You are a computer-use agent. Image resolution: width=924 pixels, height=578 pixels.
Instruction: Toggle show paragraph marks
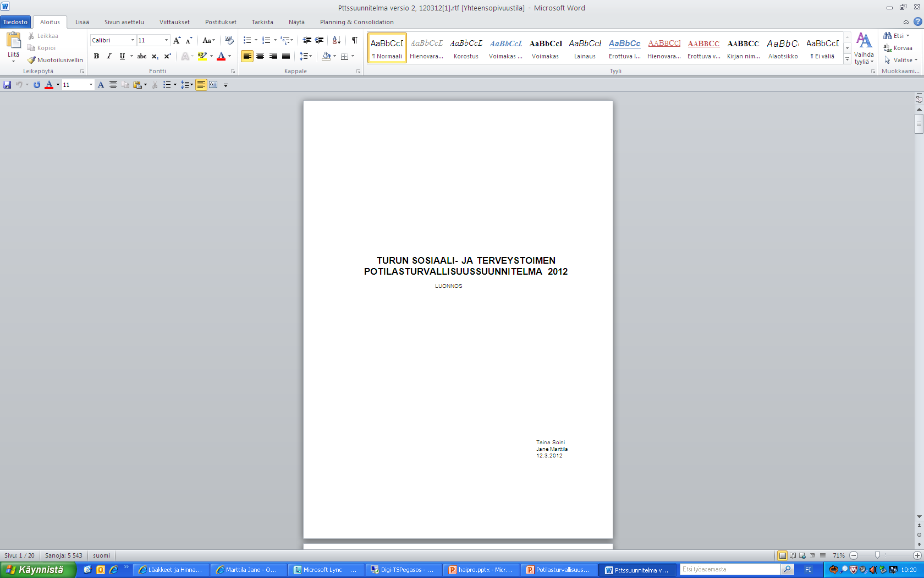(x=354, y=40)
